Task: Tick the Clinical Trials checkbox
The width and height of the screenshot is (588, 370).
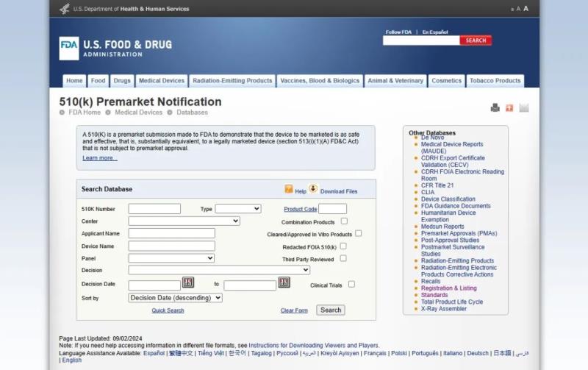Action: point(351,284)
